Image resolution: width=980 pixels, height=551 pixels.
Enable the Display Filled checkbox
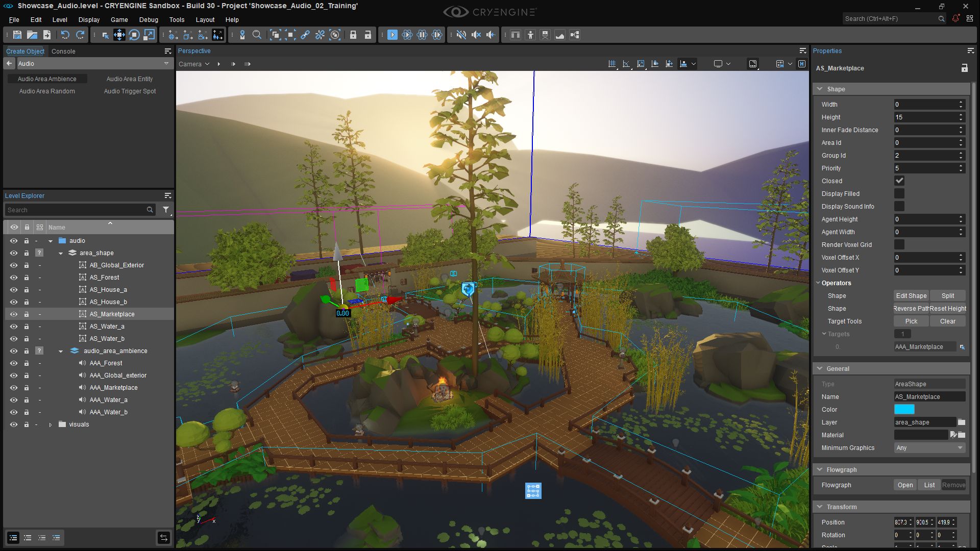pos(899,193)
